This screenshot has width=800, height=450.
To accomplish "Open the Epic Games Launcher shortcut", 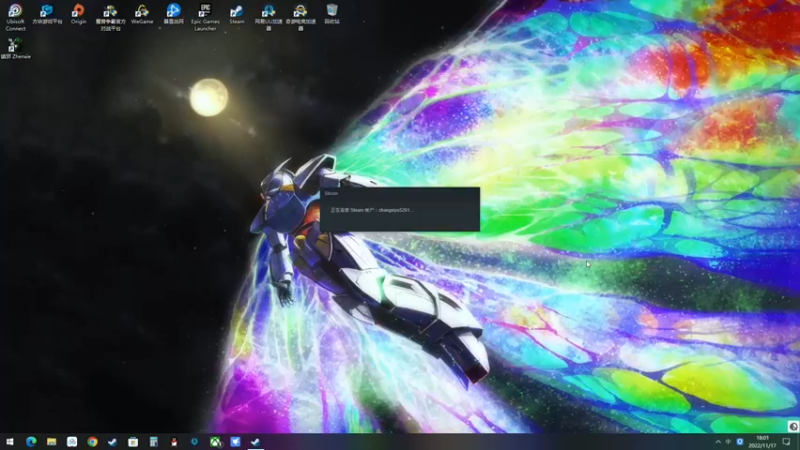I will [x=205, y=17].
